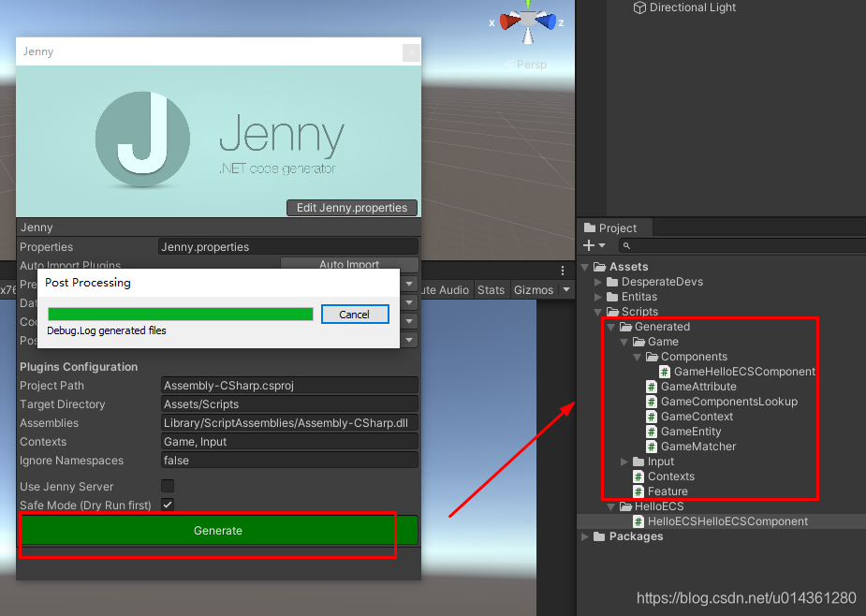The image size is (866, 616).
Task: Enable the Use Jenny Server checkbox
Action: [x=166, y=486]
